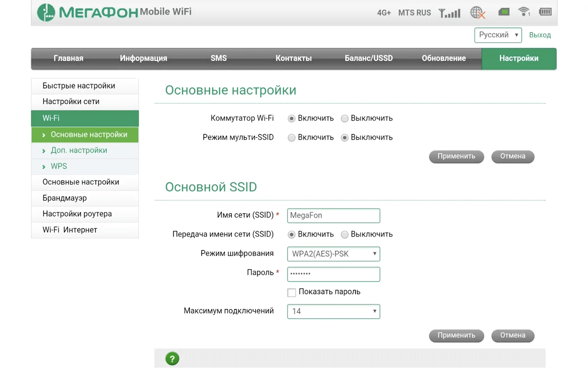Click Применить under the Основной SSID section
This screenshot has height=374, width=588.
tap(456, 336)
